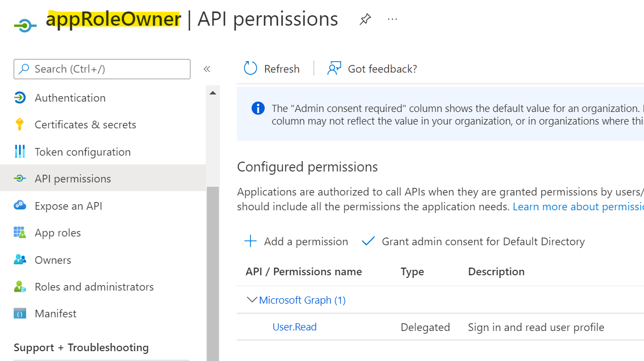Image resolution: width=644 pixels, height=361 pixels.
Task: Click the Got feedback person icon
Action: pyautogui.click(x=335, y=68)
